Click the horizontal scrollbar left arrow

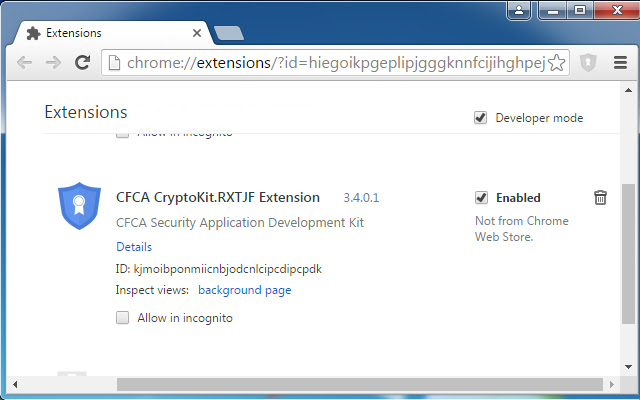(15, 384)
